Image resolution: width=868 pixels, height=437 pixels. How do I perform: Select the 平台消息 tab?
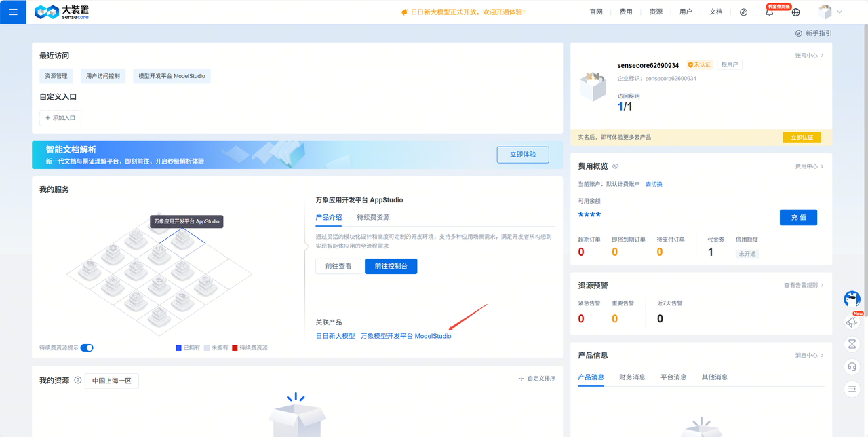pyautogui.click(x=673, y=377)
